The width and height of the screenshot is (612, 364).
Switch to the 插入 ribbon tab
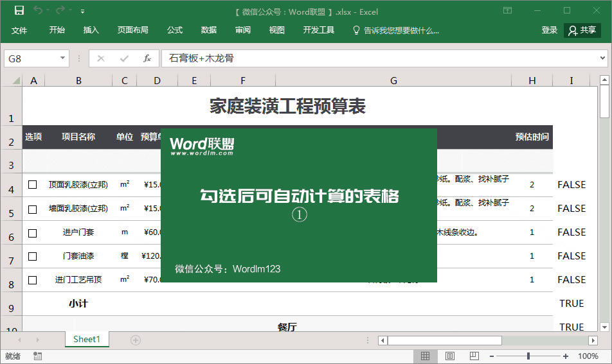point(91,30)
